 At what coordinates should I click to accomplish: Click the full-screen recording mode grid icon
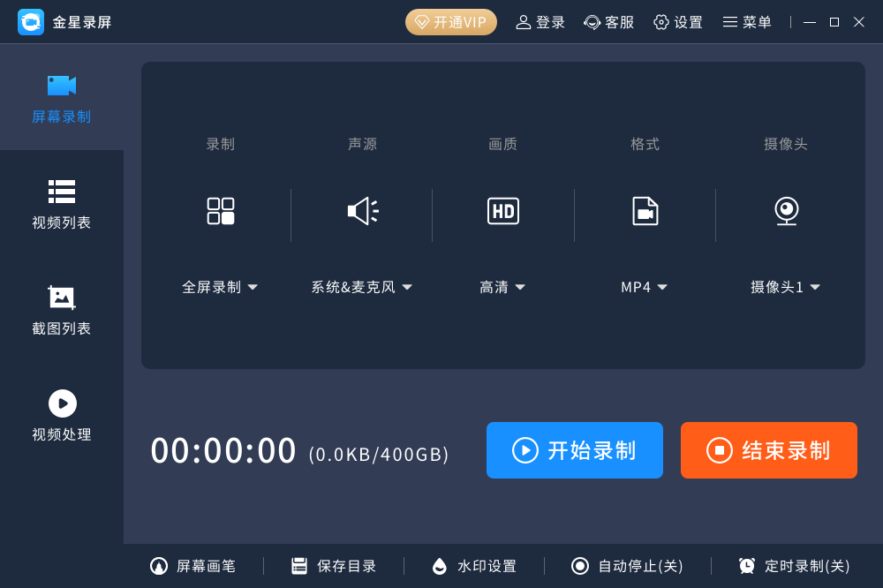(221, 211)
